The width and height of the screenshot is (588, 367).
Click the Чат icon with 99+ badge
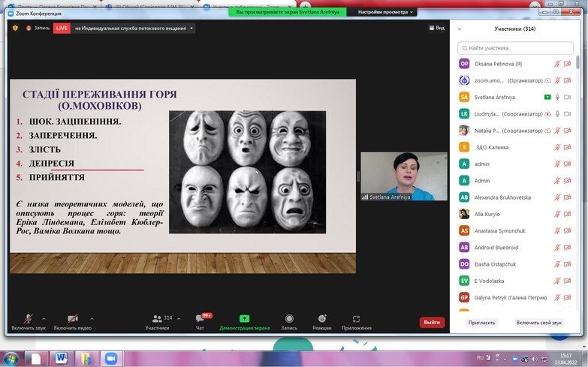tap(200, 319)
